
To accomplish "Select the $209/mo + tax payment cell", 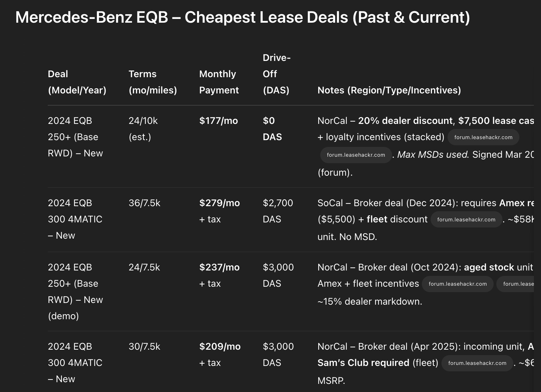I will click(x=220, y=354).
